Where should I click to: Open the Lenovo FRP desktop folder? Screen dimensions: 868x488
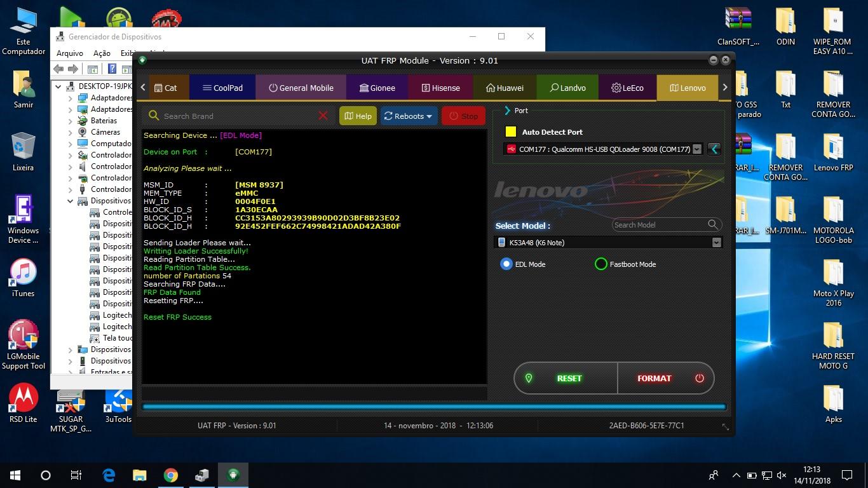[x=833, y=152]
